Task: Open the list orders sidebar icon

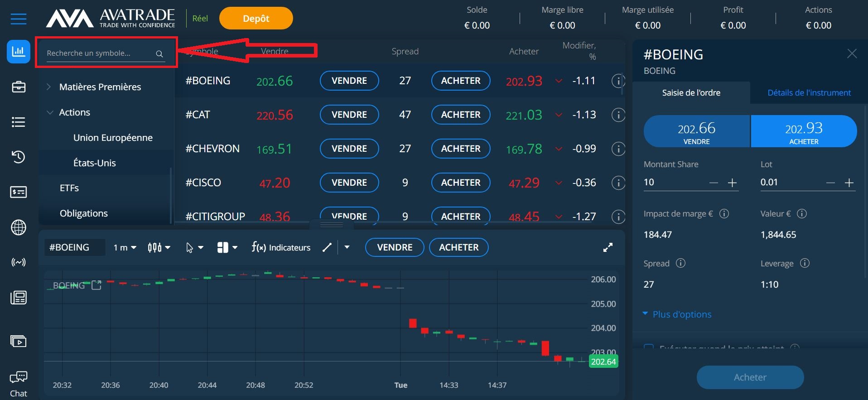Action: [x=19, y=122]
